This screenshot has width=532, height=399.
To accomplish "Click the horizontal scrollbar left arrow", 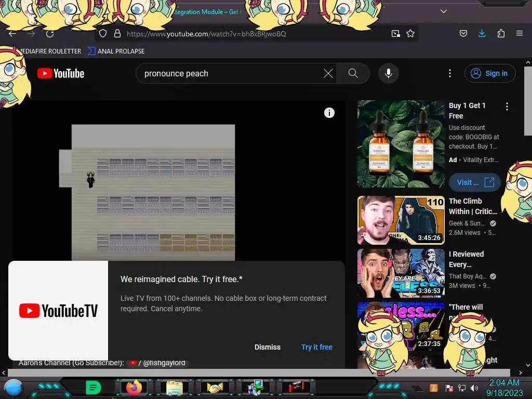I will [x=4, y=373].
